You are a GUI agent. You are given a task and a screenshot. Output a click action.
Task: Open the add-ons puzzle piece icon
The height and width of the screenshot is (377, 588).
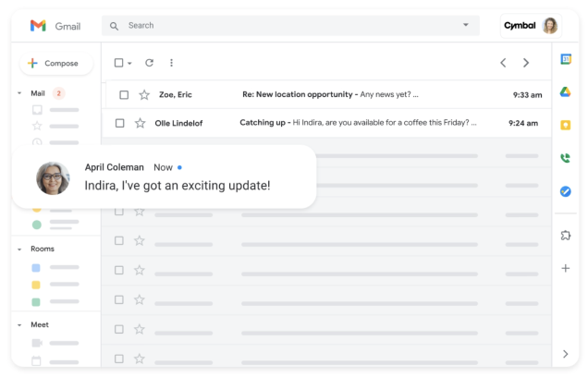click(x=566, y=236)
